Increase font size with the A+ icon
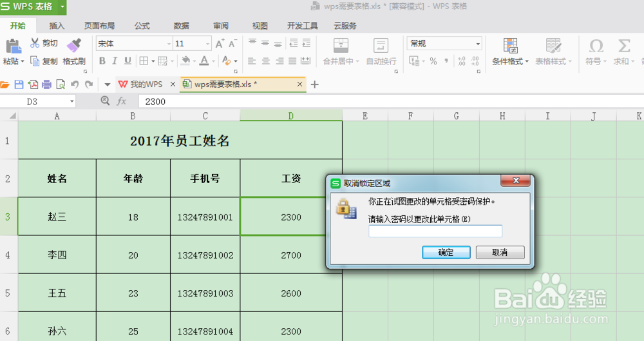644x341 pixels. pyautogui.click(x=220, y=44)
